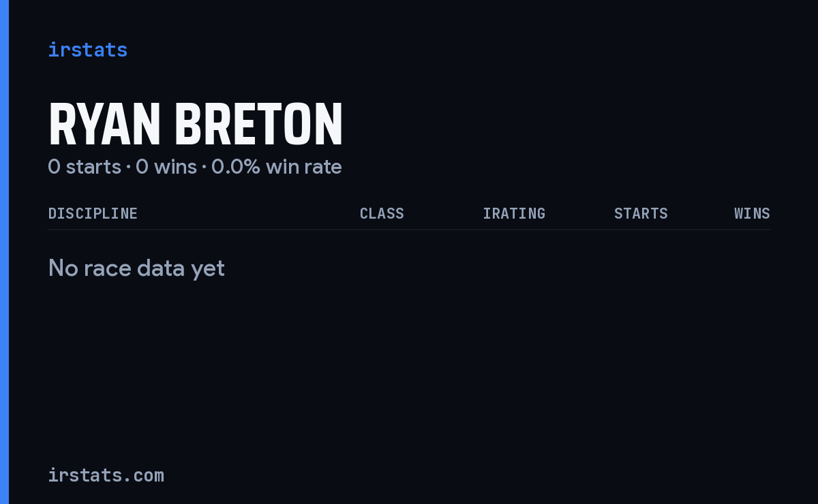Viewport: 818px width, 504px height.
Task: Click the 0.0% percentage value
Action: pos(236,167)
